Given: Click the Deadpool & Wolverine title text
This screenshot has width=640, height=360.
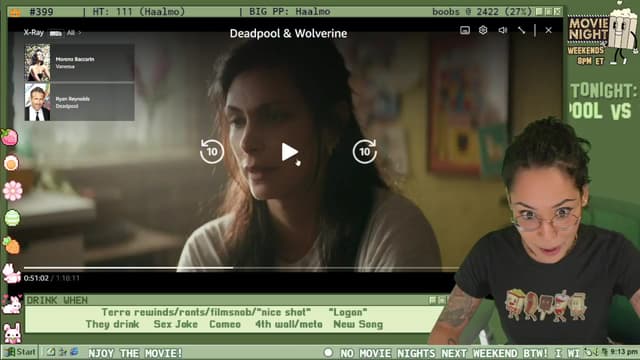Looking at the screenshot, I should click(288, 33).
